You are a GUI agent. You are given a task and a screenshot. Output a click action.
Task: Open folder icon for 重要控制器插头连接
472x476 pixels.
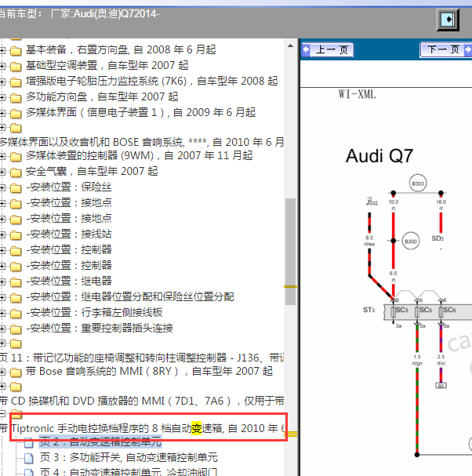(16, 329)
